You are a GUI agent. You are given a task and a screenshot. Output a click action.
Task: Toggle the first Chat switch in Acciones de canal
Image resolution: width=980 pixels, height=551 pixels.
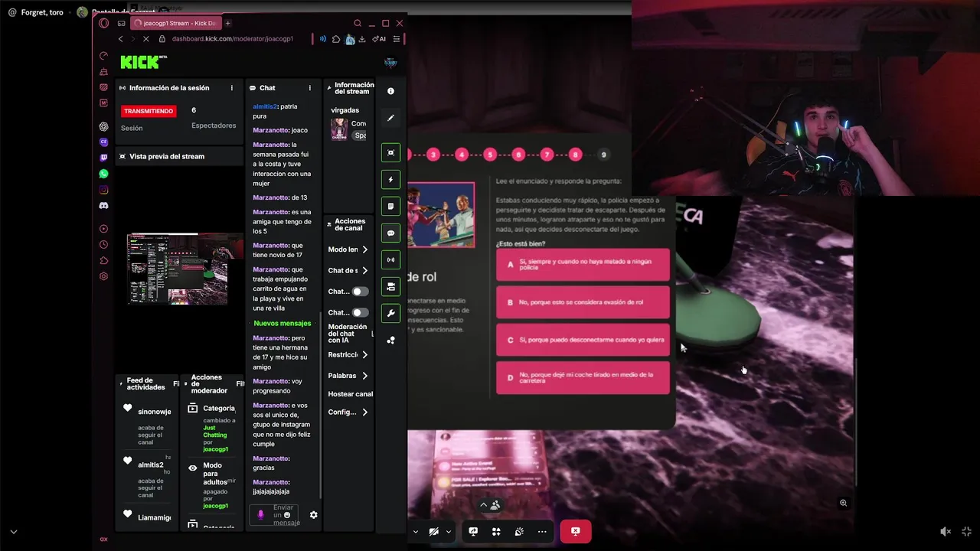pos(359,292)
